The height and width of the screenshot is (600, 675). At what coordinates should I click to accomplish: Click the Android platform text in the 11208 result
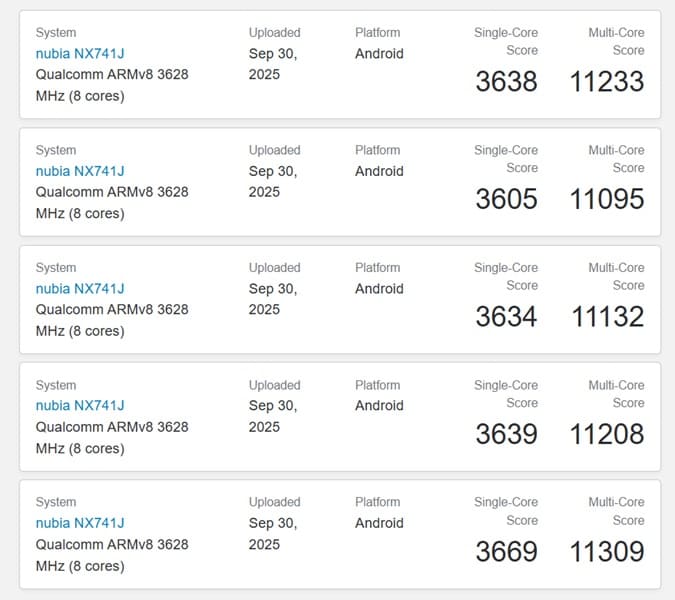[379, 406]
